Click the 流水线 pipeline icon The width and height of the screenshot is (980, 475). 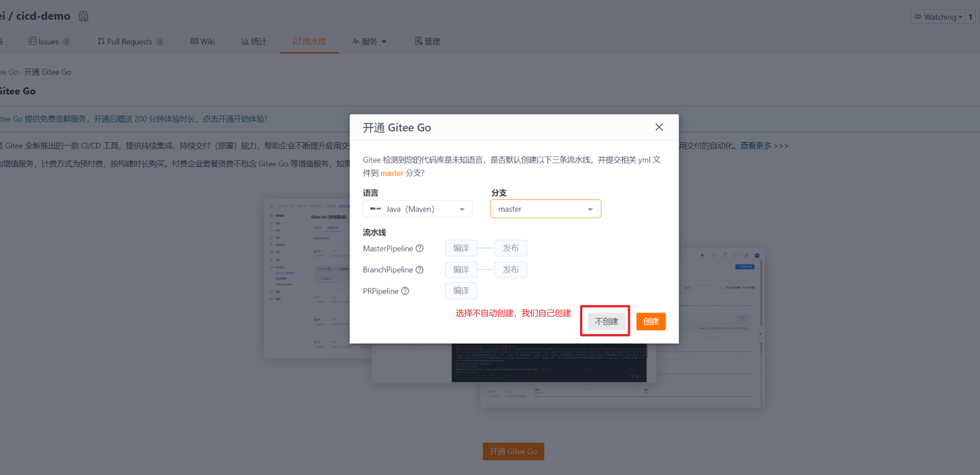[296, 41]
